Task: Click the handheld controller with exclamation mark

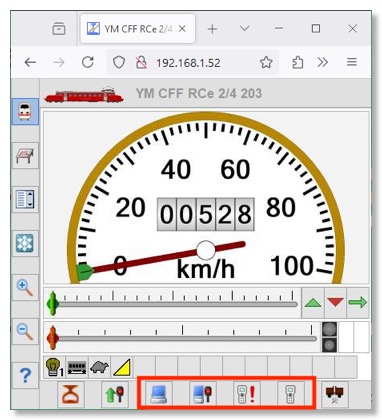Action: point(247,394)
